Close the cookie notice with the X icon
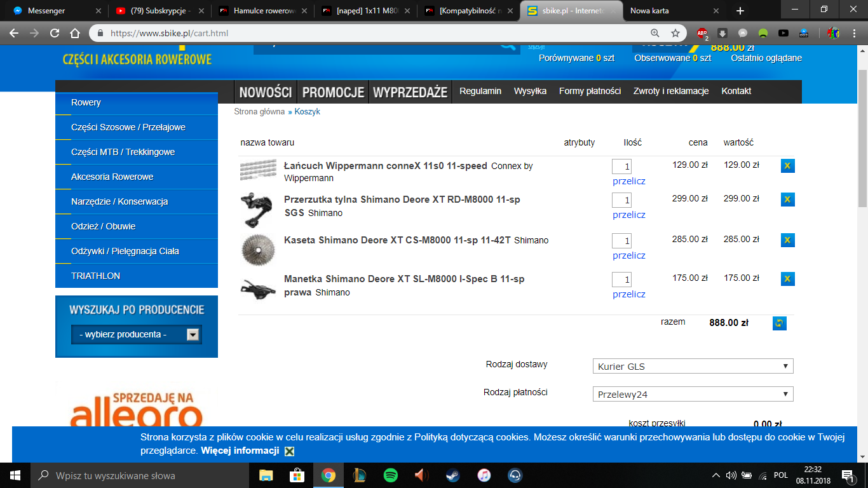This screenshot has height=488, width=868. [289, 451]
